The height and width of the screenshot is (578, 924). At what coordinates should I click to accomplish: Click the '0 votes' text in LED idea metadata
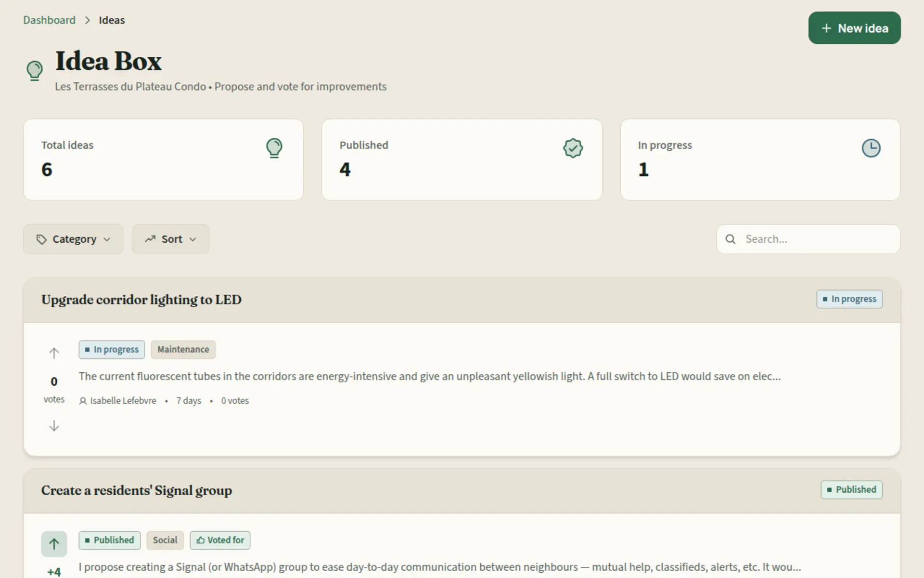pyautogui.click(x=235, y=401)
